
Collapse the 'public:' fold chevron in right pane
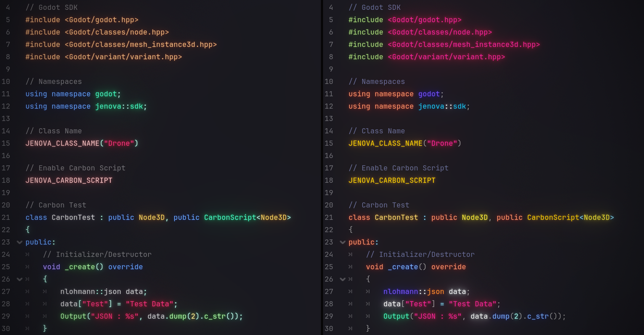pos(342,242)
